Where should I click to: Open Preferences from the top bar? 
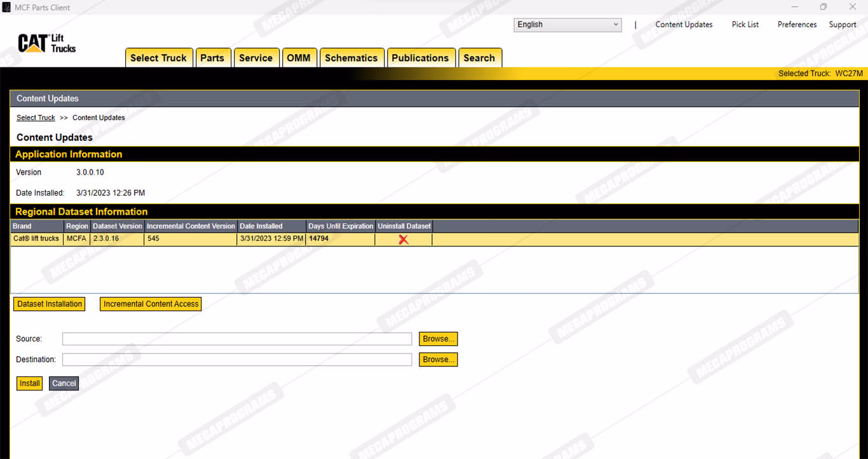(x=797, y=25)
